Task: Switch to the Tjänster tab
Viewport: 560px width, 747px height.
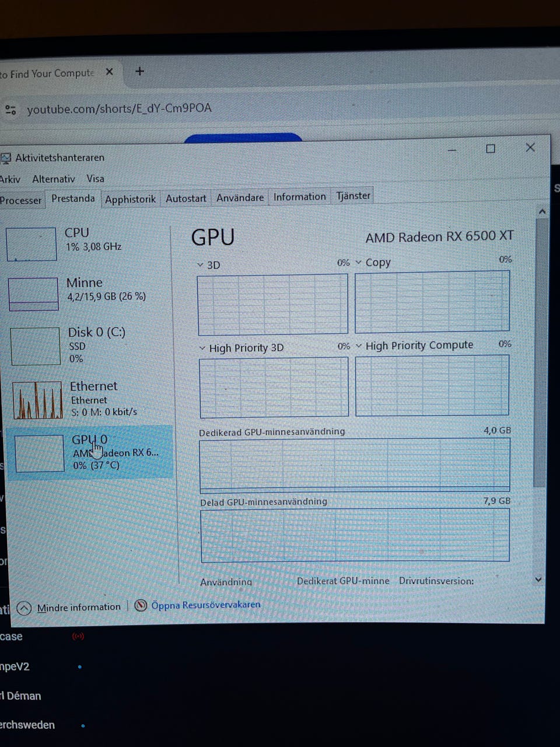Action: 353,196
